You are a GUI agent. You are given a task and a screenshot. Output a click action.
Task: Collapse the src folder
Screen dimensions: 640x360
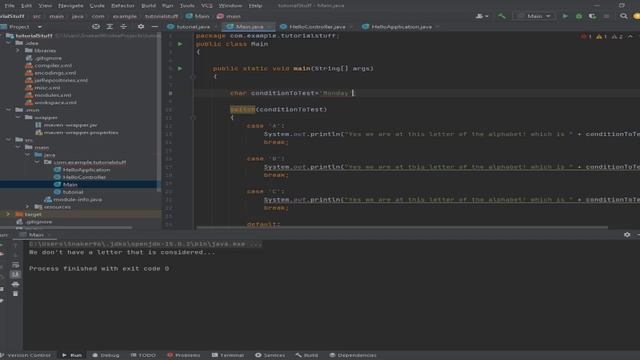coord(9,140)
